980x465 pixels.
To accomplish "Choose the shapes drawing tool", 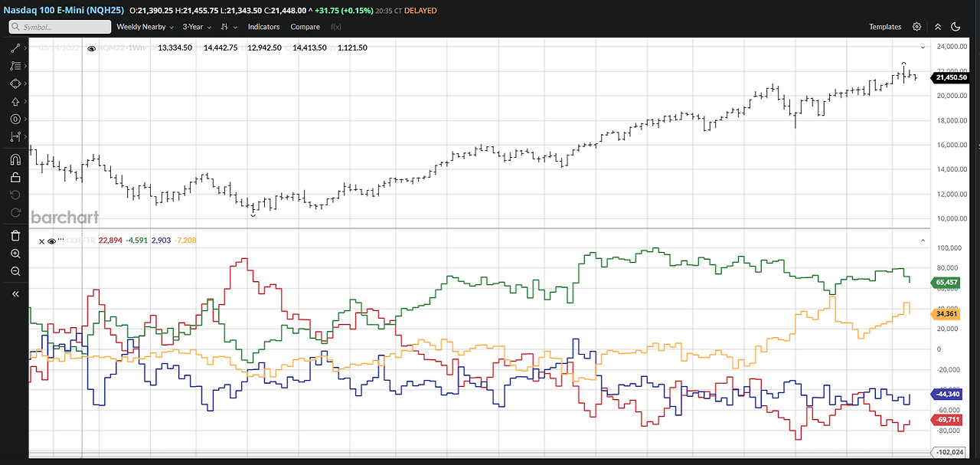I will coord(15,84).
